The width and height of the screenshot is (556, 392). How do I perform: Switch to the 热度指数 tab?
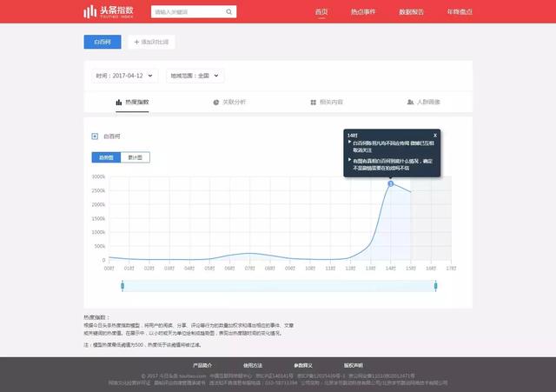[x=132, y=103]
